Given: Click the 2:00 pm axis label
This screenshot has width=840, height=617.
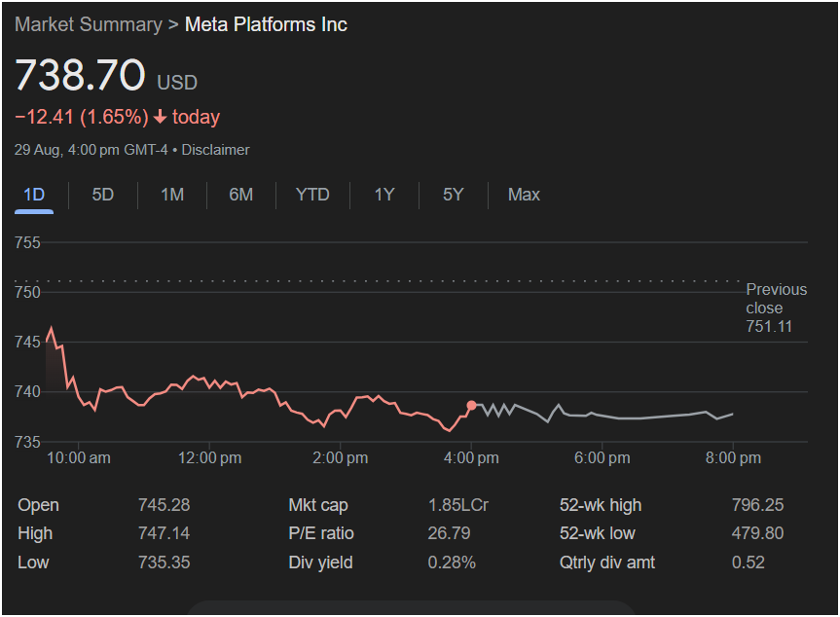Looking at the screenshot, I should click(340, 458).
